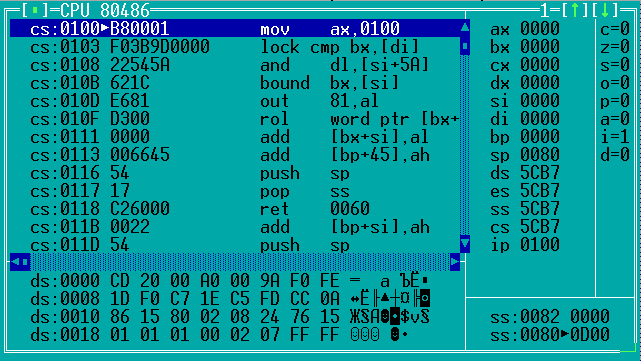Select the line cs:0118 ret 0060
641x361 pixels.
coord(235,208)
